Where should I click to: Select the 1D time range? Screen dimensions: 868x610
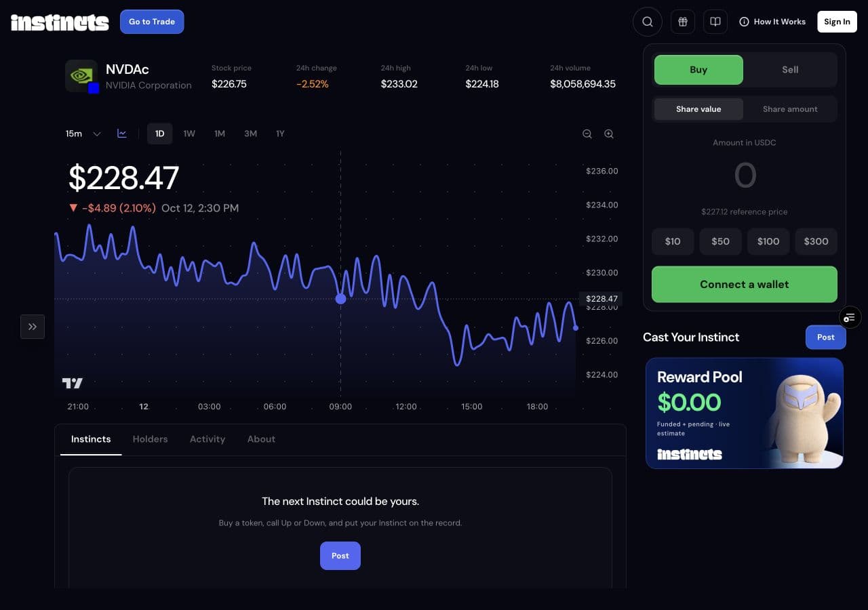(160, 134)
